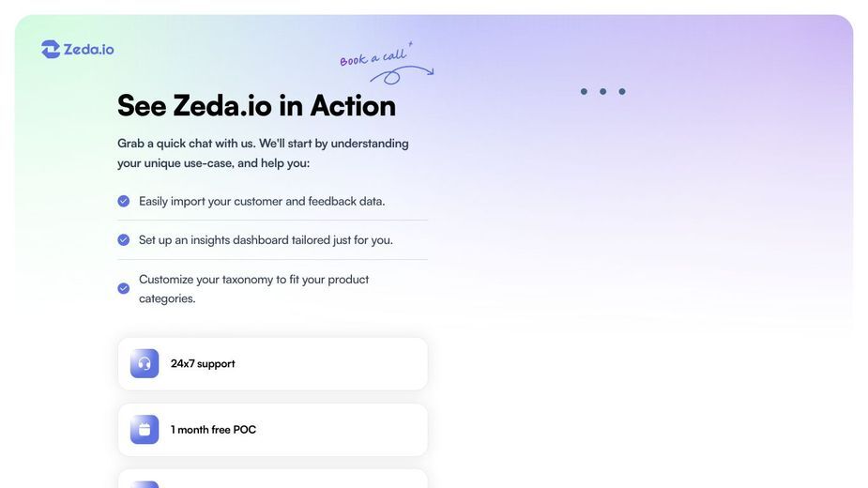Screen dimensions: 868x488
Task: Select the "1 month free POC" card label
Action: tap(213, 430)
